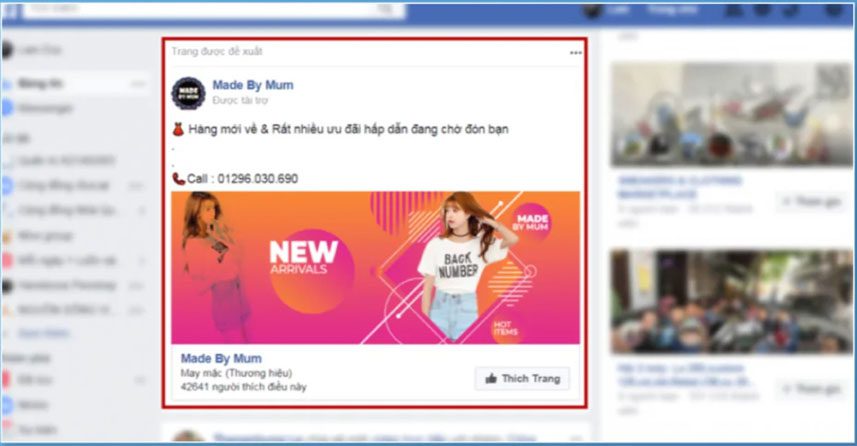857x446 pixels.
Task: Click the thumbs-up icon on 'Thích Trang'
Action: click(x=491, y=378)
